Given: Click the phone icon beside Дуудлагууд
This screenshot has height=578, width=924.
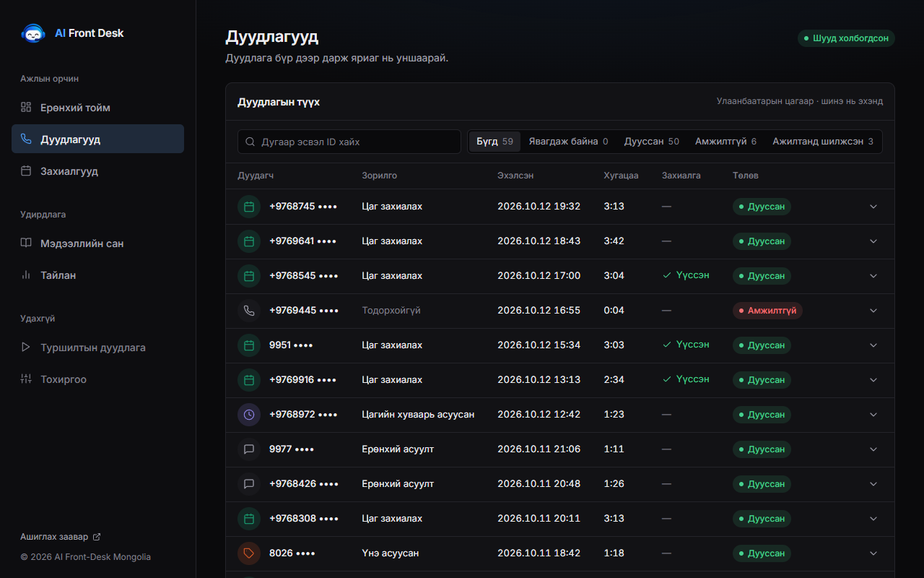Looking at the screenshot, I should (x=26, y=139).
